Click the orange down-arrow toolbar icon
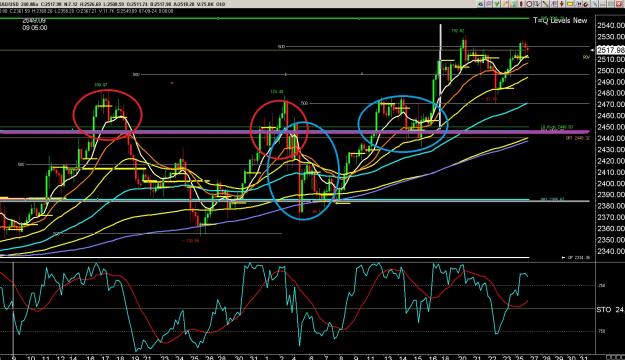 pos(562,4)
